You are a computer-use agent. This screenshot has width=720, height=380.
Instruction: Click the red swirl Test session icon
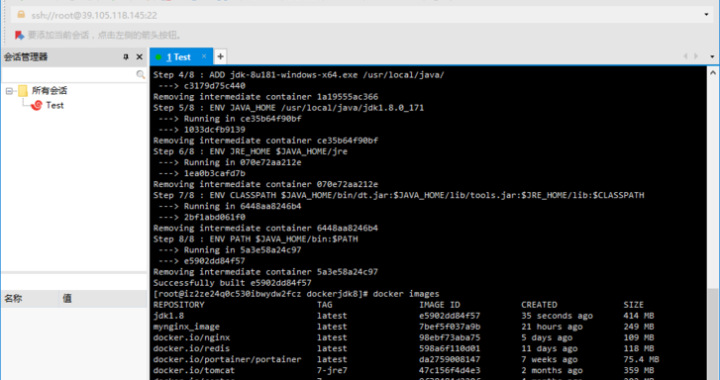click(36, 106)
